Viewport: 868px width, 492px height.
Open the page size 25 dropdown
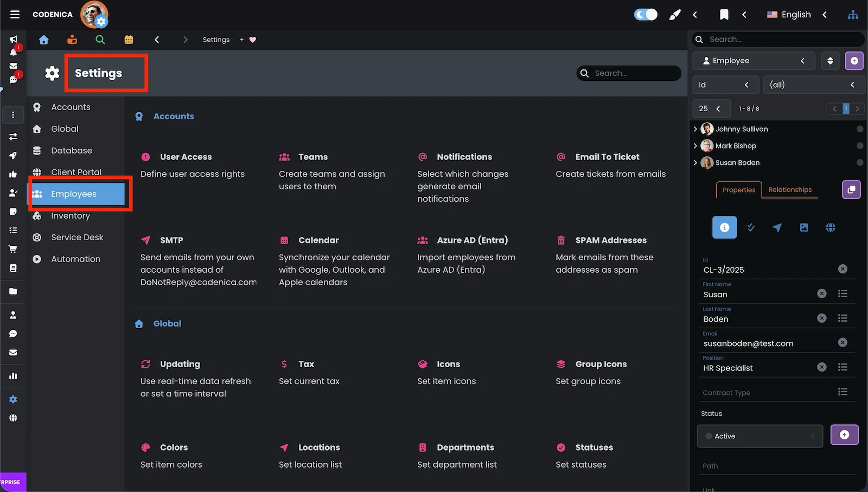point(711,108)
